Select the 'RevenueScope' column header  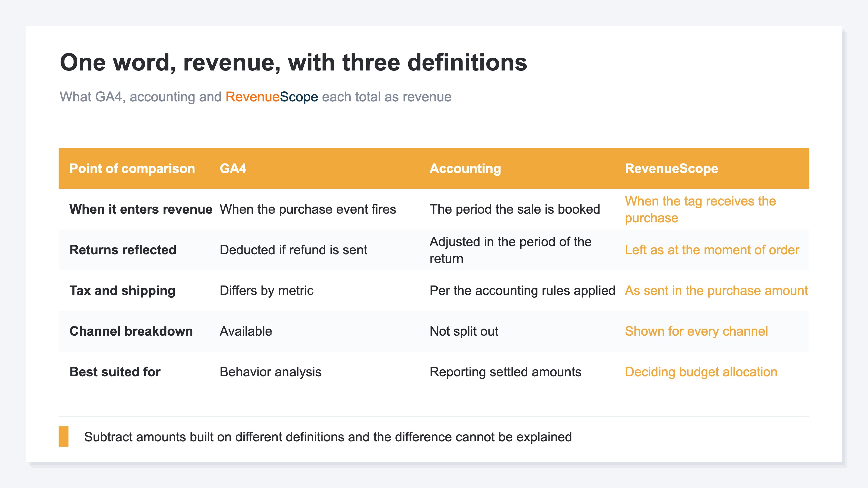[x=671, y=168]
